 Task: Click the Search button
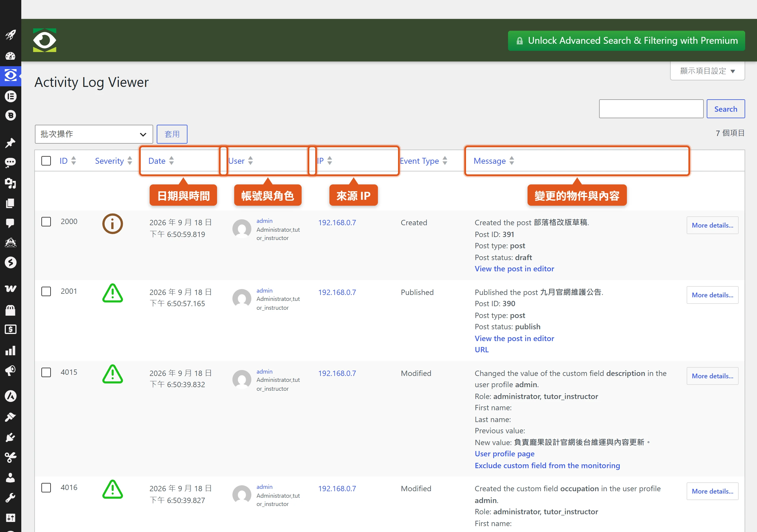726,109
